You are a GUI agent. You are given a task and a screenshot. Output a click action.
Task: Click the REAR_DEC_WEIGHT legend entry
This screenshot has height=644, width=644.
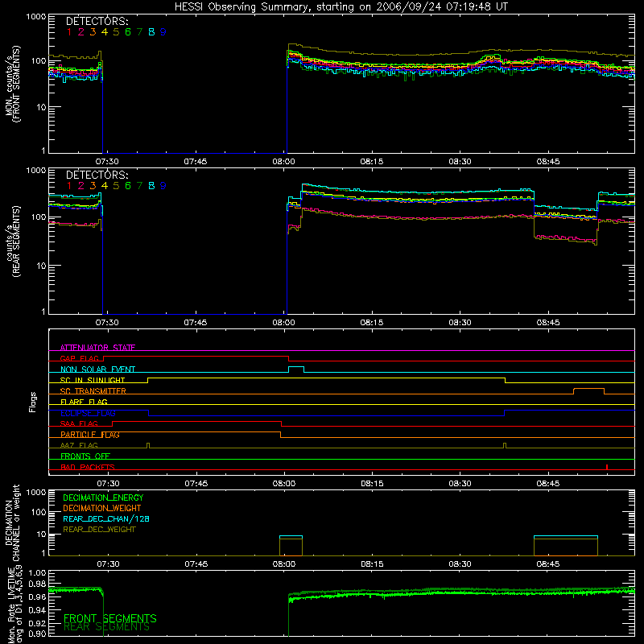(x=99, y=530)
